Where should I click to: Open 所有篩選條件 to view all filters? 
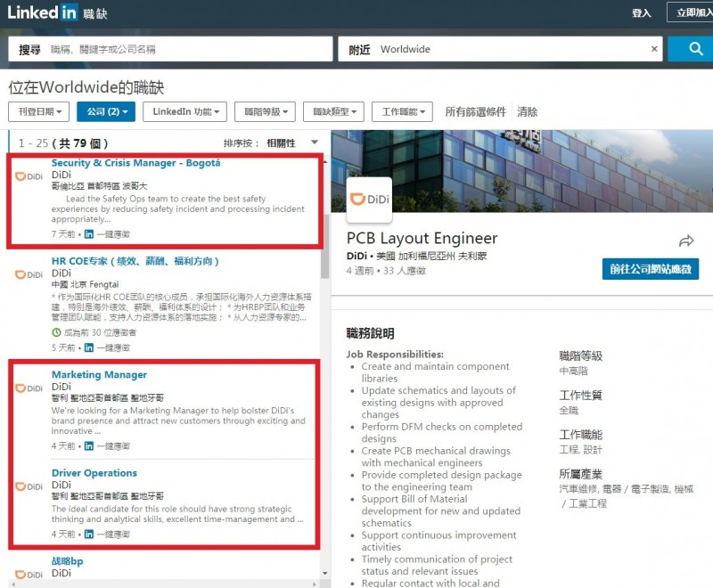(x=478, y=113)
